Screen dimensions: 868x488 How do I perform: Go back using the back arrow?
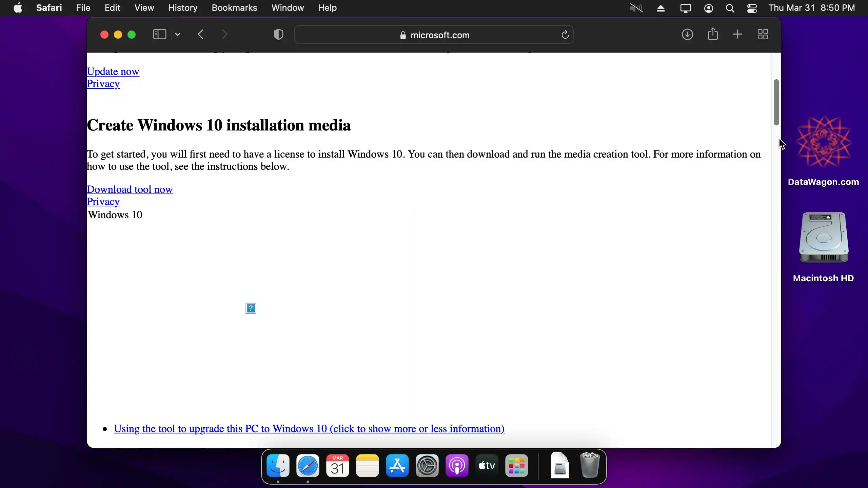pos(201,34)
